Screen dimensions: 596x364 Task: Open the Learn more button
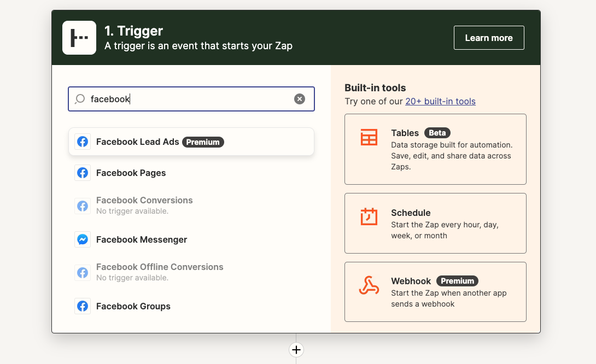tap(489, 38)
